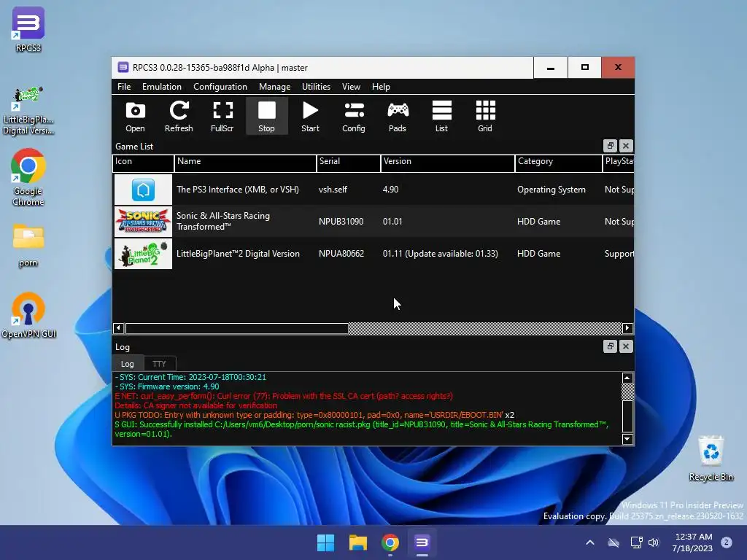The width and height of the screenshot is (747, 560).
Task: Select the Sonic All-Stars Racing game icon
Action: coord(144,222)
